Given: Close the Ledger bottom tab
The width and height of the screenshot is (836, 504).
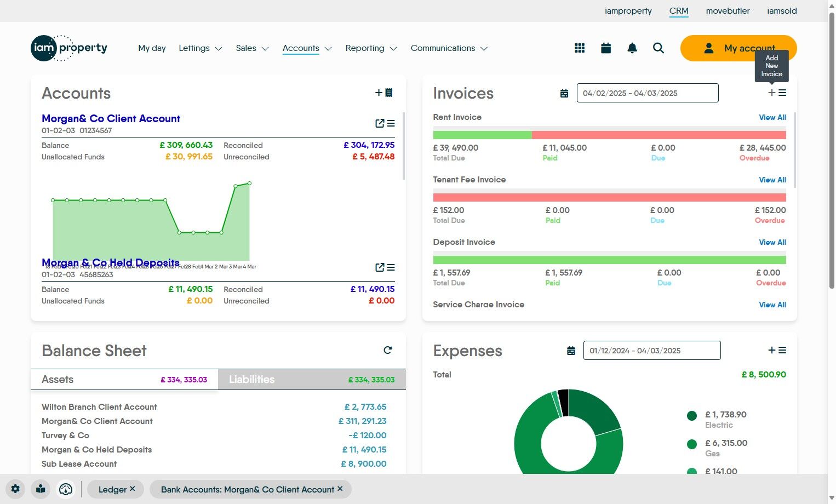Looking at the screenshot, I should 133,489.
